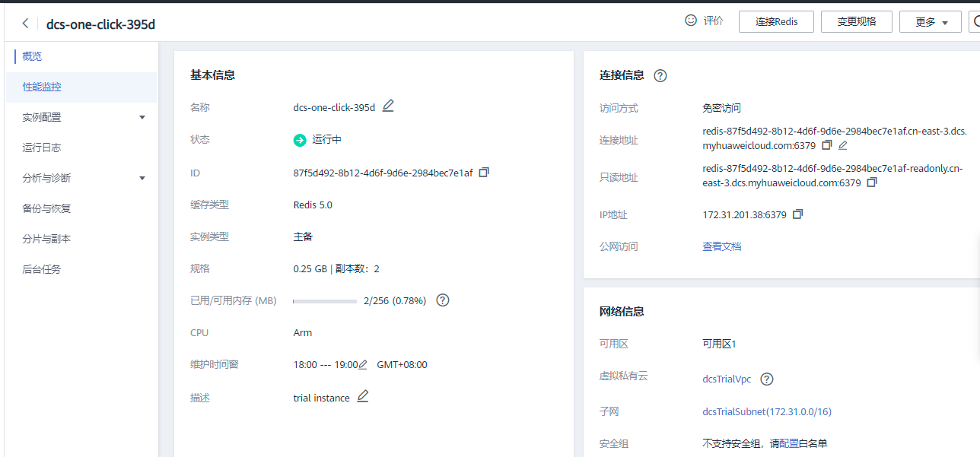Click the 主备 instance type value
980x457 pixels.
click(x=303, y=236)
